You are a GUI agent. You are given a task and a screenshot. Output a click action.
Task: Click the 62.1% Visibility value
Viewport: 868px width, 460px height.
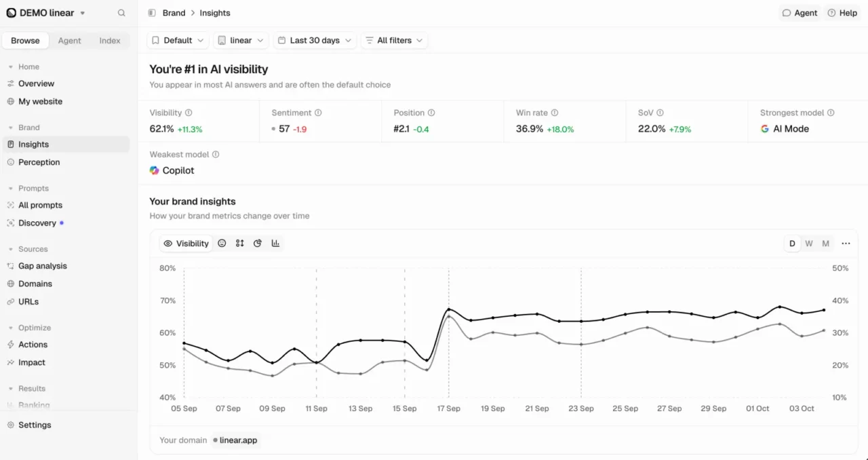coord(162,129)
